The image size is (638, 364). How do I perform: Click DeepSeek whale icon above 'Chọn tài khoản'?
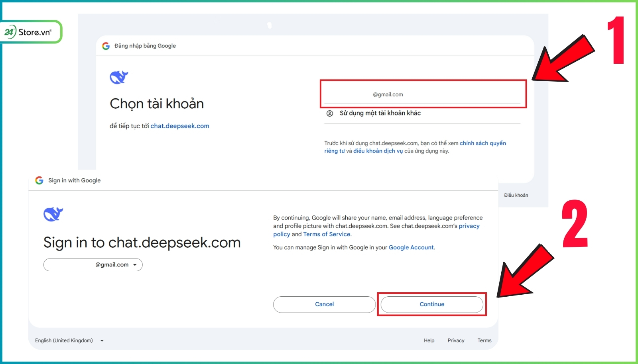click(119, 77)
